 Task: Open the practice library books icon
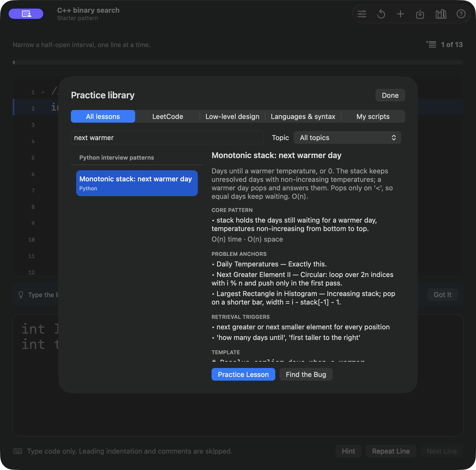(441, 14)
